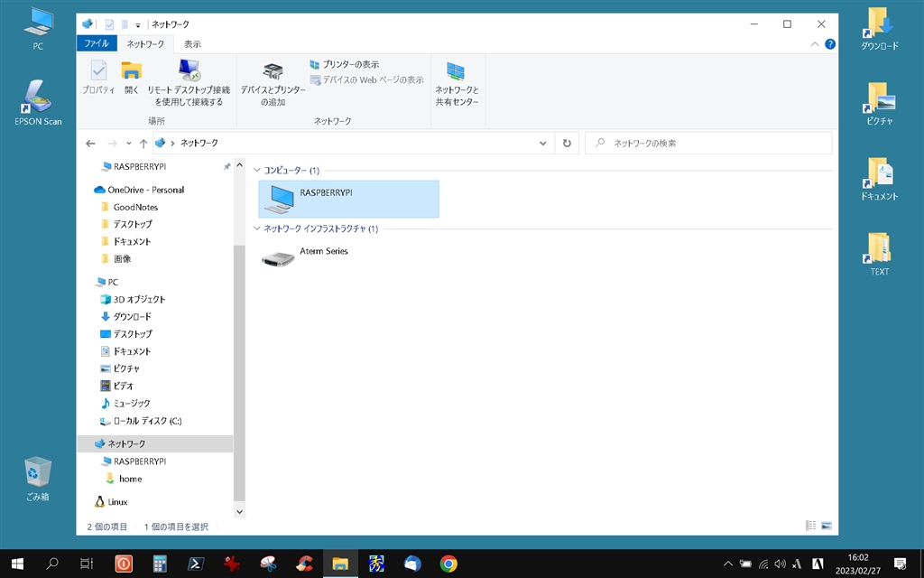Show printers (プリンターの表示)
Image resolution: width=924 pixels, height=578 pixels.
click(x=345, y=64)
